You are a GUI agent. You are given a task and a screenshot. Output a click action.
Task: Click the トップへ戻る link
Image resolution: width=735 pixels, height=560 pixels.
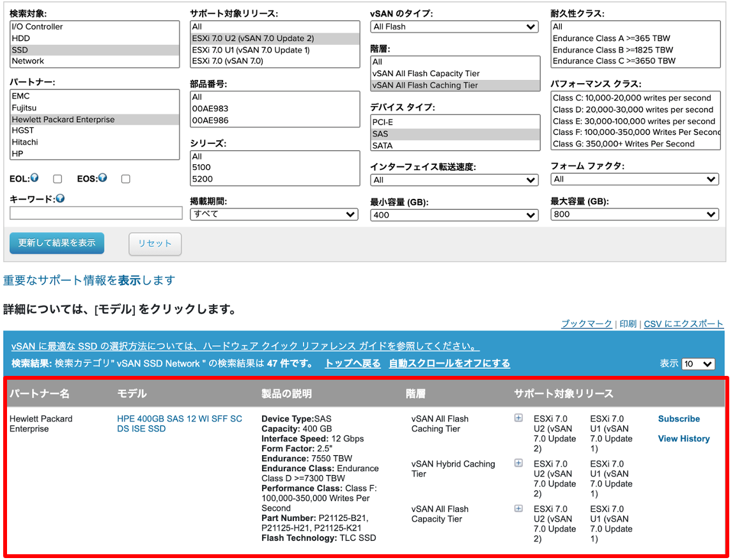(353, 363)
